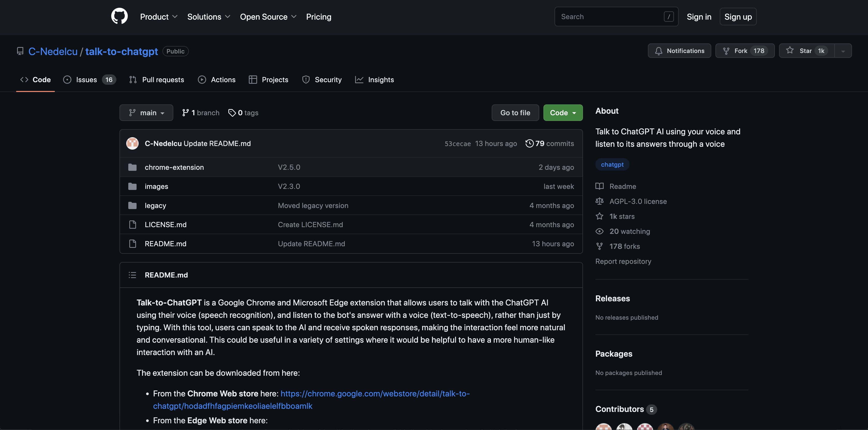Screen dimensions: 868x430
Task: Click the license scale icon in About
Action: point(600,201)
